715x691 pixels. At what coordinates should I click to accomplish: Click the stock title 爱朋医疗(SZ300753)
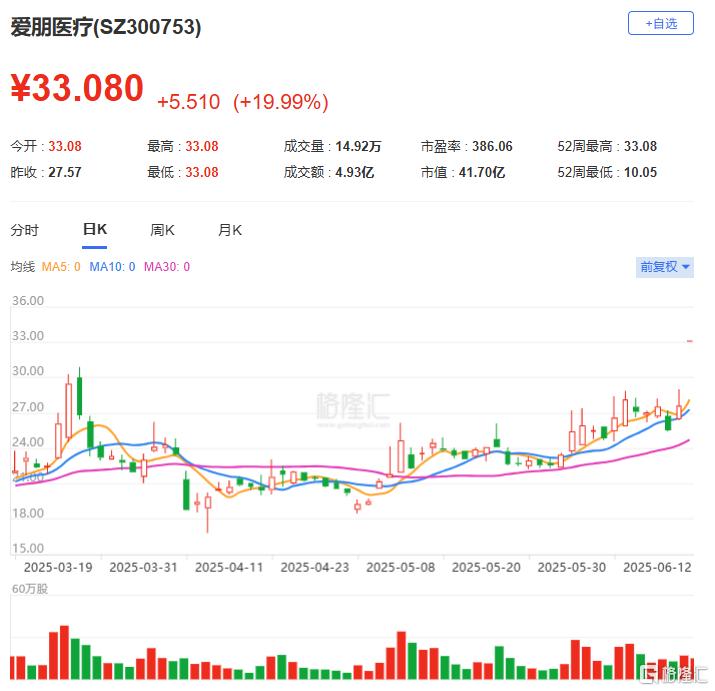[x=106, y=27]
